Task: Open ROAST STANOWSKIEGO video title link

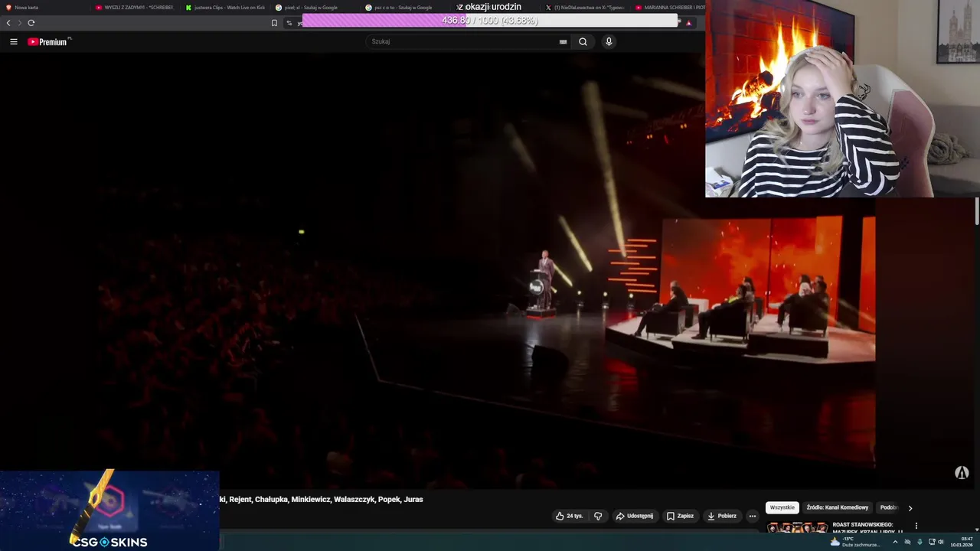Action: pos(867,527)
